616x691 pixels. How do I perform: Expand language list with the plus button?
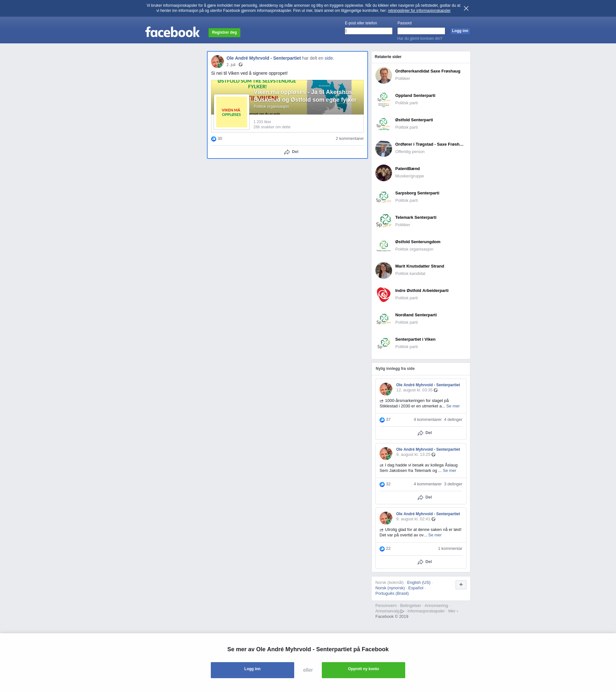tap(461, 585)
